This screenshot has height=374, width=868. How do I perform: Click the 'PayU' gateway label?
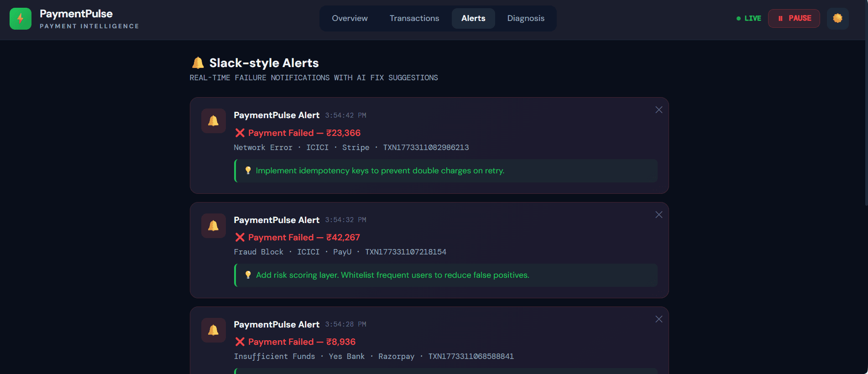[x=342, y=252]
